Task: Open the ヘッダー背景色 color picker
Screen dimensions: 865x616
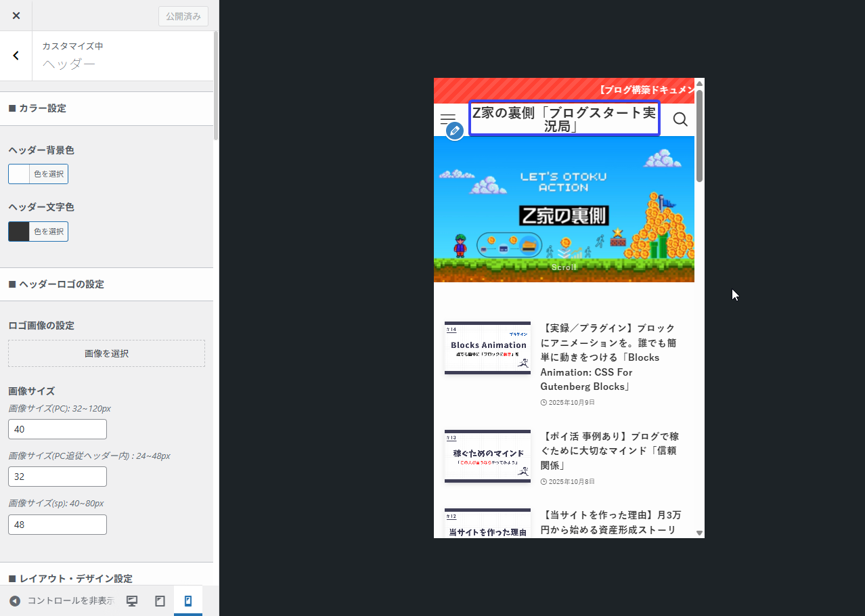Action: click(38, 174)
